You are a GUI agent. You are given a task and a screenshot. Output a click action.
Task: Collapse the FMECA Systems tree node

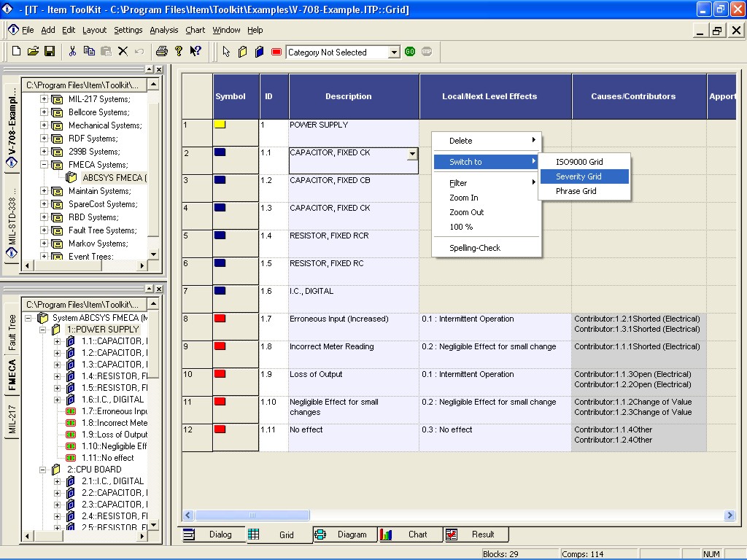[44, 165]
